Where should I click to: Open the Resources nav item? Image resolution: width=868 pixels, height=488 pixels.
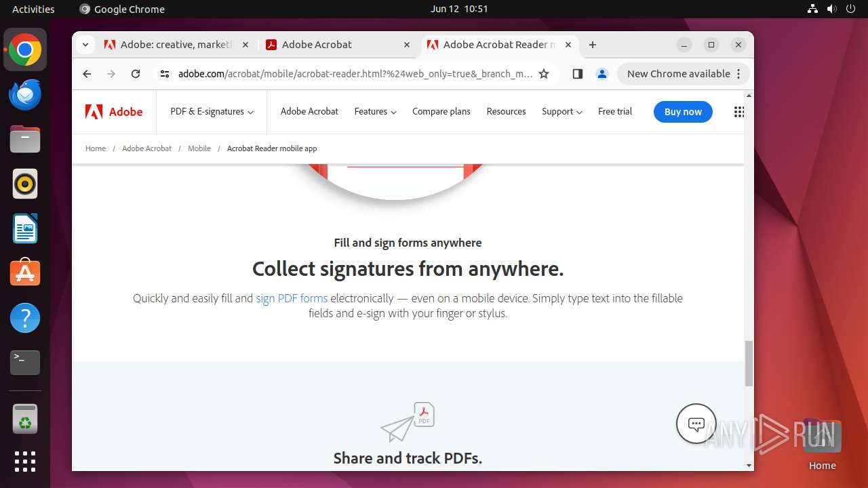(x=506, y=112)
